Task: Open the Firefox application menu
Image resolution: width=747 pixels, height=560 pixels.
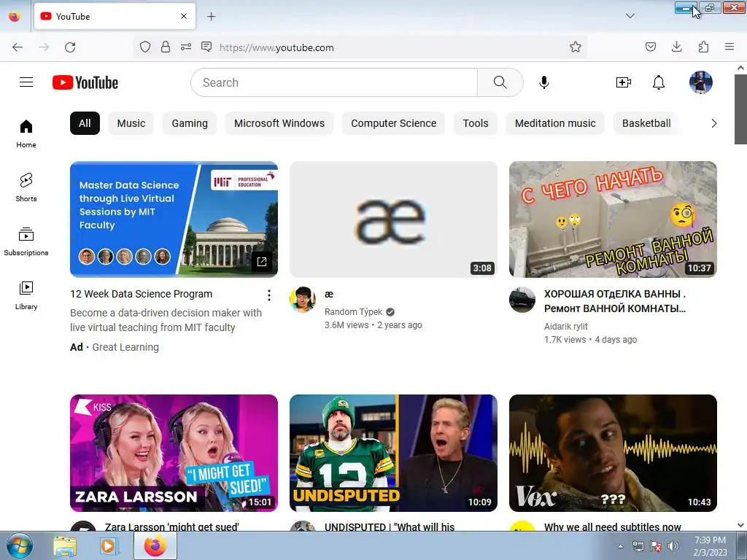Action: [729, 47]
